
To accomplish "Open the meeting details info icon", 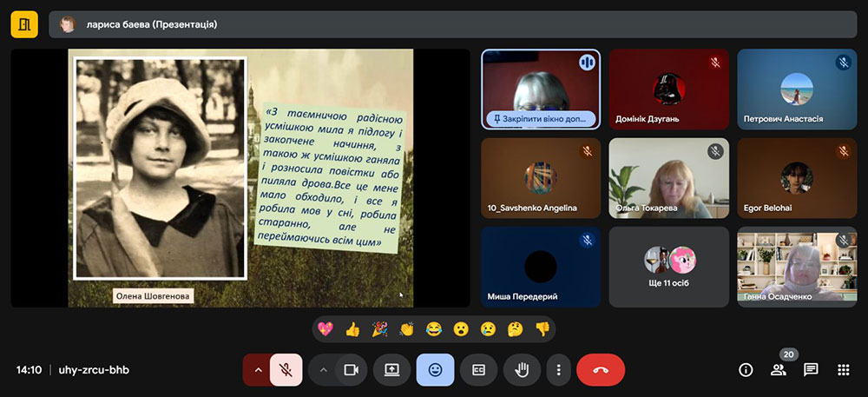I will pyautogui.click(x=745, y=370).
